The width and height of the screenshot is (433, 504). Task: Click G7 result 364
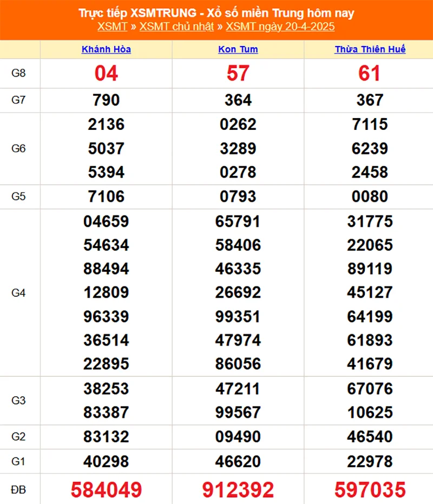[238, 100]
